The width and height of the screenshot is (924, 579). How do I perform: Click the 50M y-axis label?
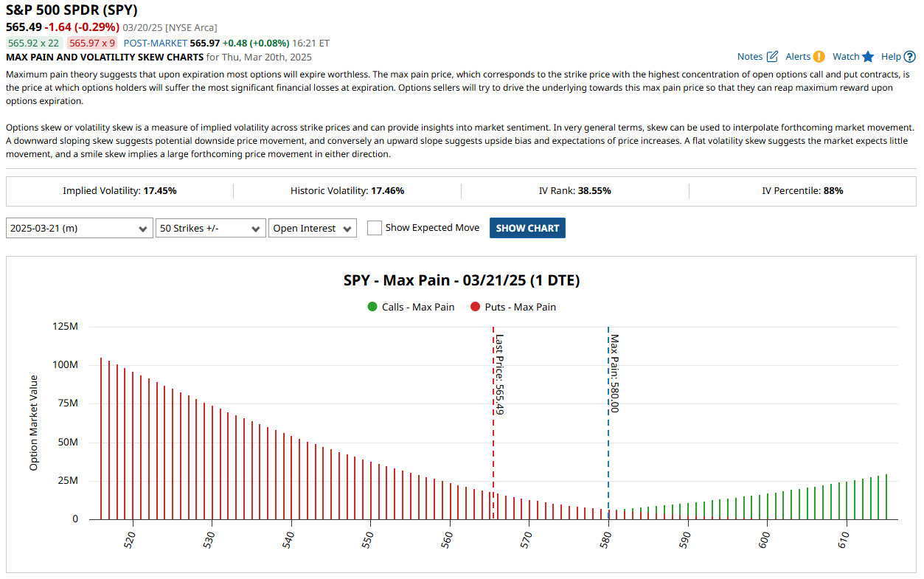pos(67,442)
